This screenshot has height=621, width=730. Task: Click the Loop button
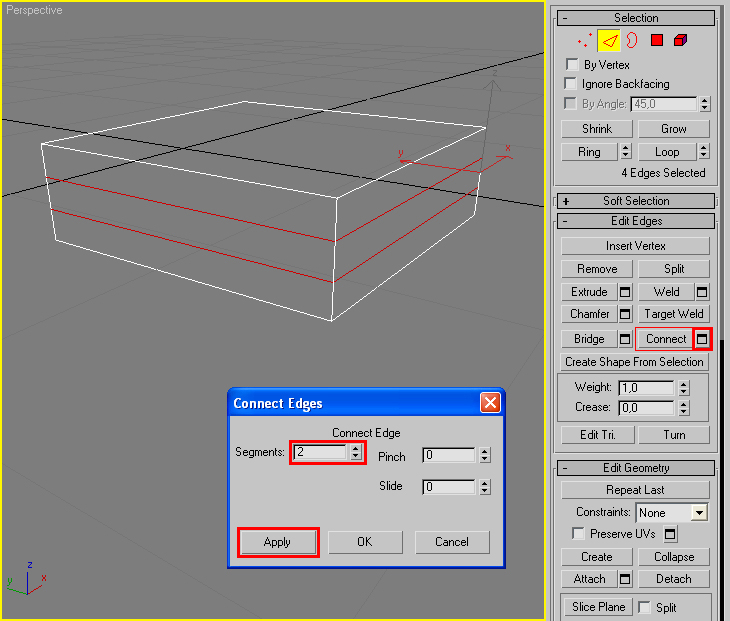pos(667,152)
